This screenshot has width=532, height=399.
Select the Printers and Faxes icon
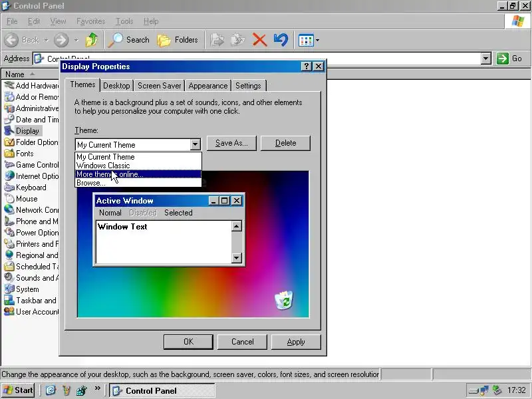click(x=9, y=244)
